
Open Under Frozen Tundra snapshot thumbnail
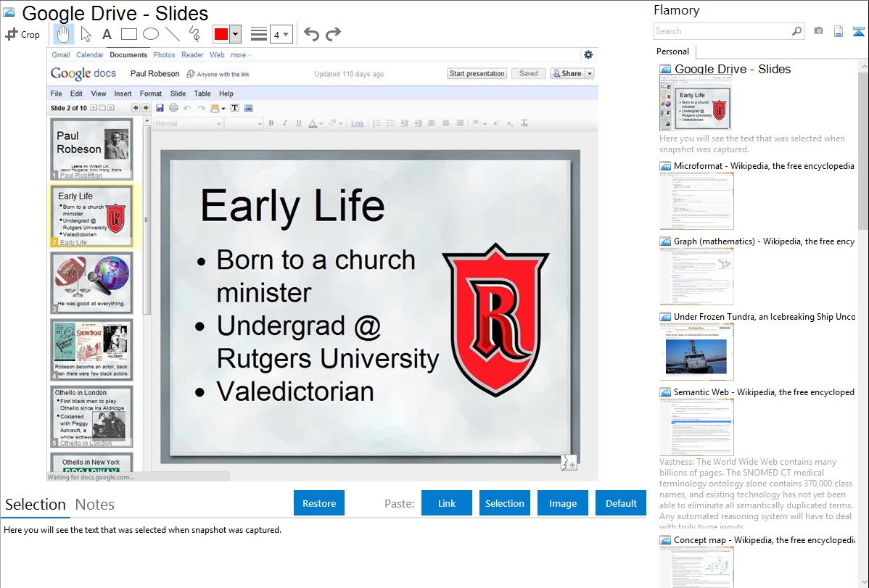pyautogui.click(x=696, y=352)
